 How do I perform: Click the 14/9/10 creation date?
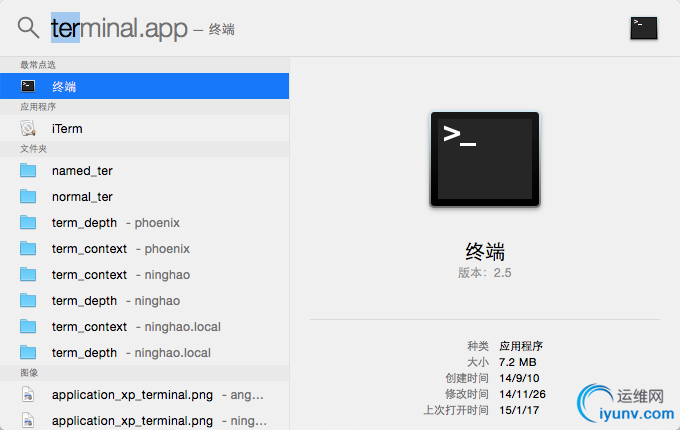pyautogui.click(x=519, y=378)
